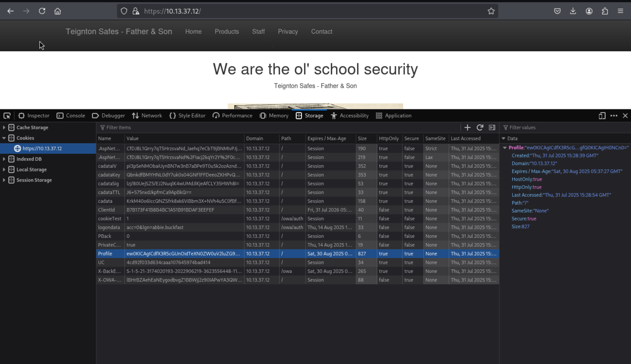Open the Debugger tab
The height and width of the screenshot is (364, 631).
[x=108, y=115]
